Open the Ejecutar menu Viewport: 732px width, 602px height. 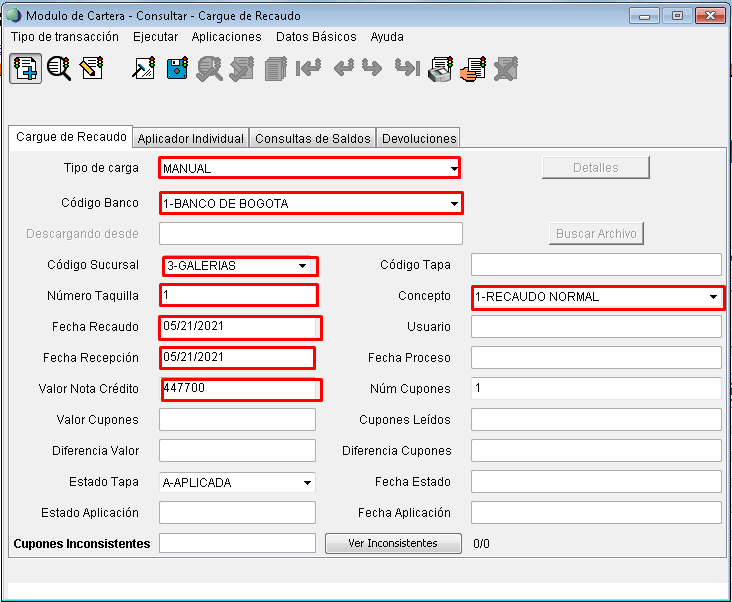(155, 36)
